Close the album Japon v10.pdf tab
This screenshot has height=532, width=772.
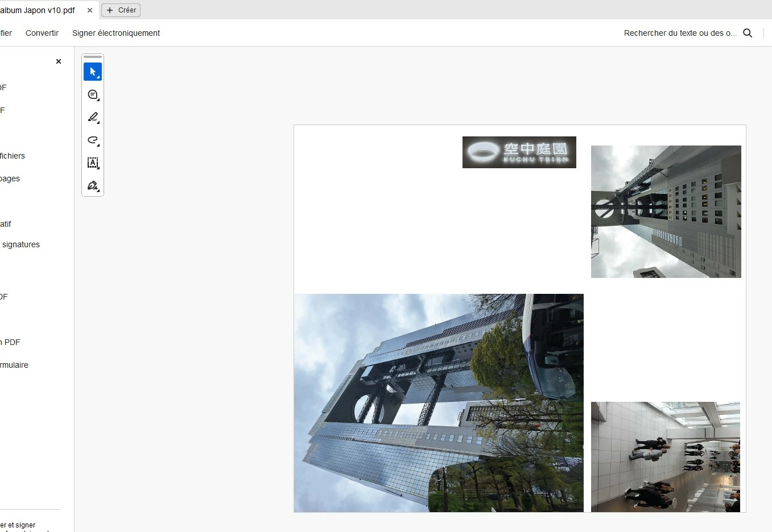click(x=90, y=10)
